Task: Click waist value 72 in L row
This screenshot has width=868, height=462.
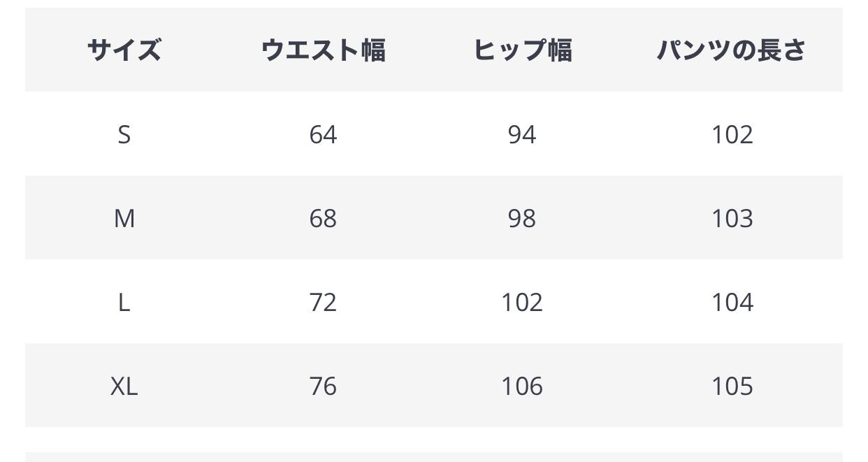Action: click(x=323, y=302)
